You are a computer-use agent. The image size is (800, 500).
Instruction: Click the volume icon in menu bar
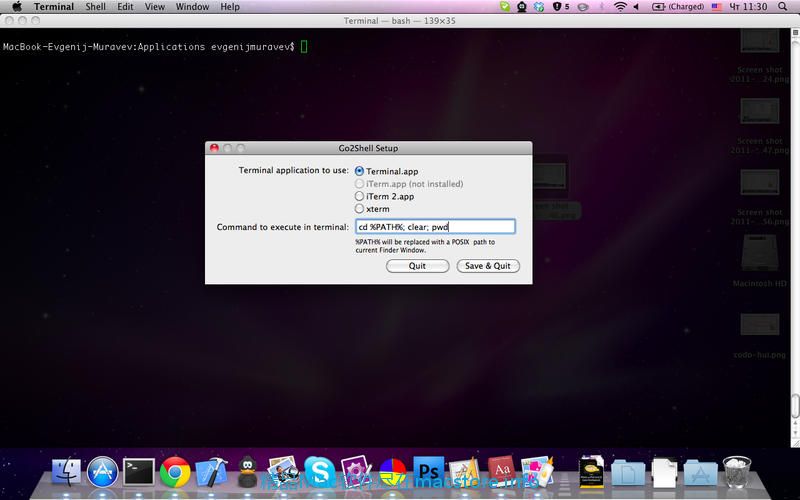636,7
